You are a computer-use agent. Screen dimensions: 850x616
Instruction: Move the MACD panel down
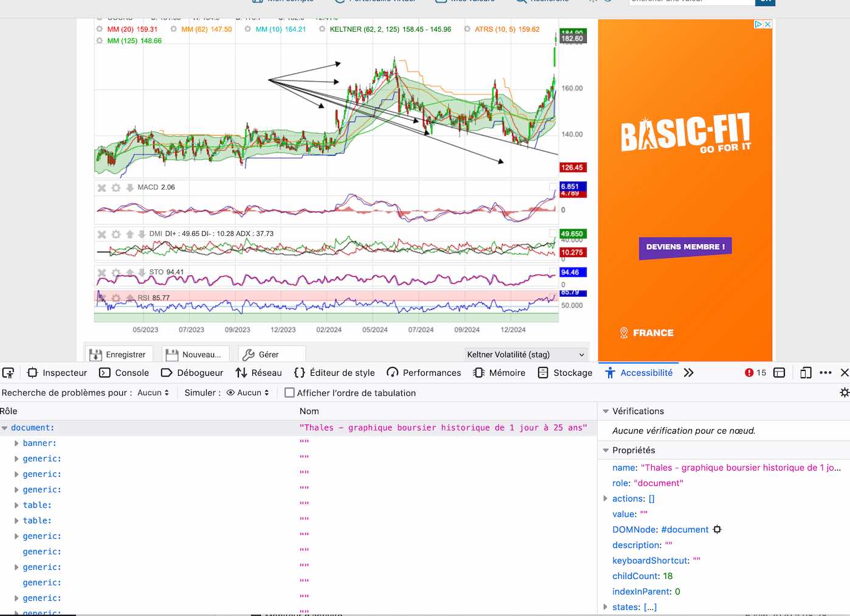[130, 188]
